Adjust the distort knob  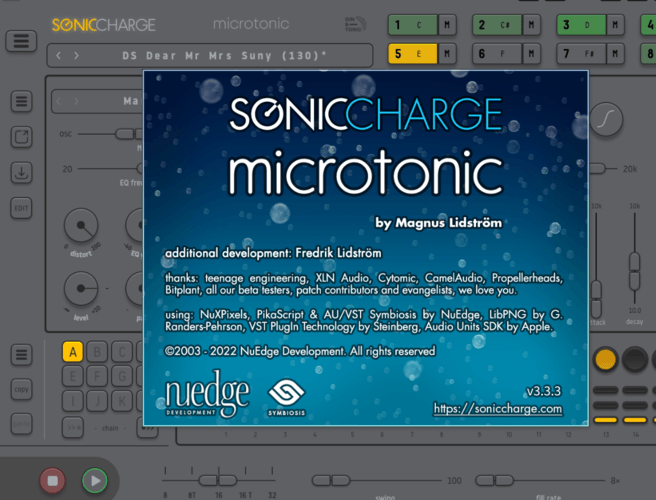[x=81, y=226]
